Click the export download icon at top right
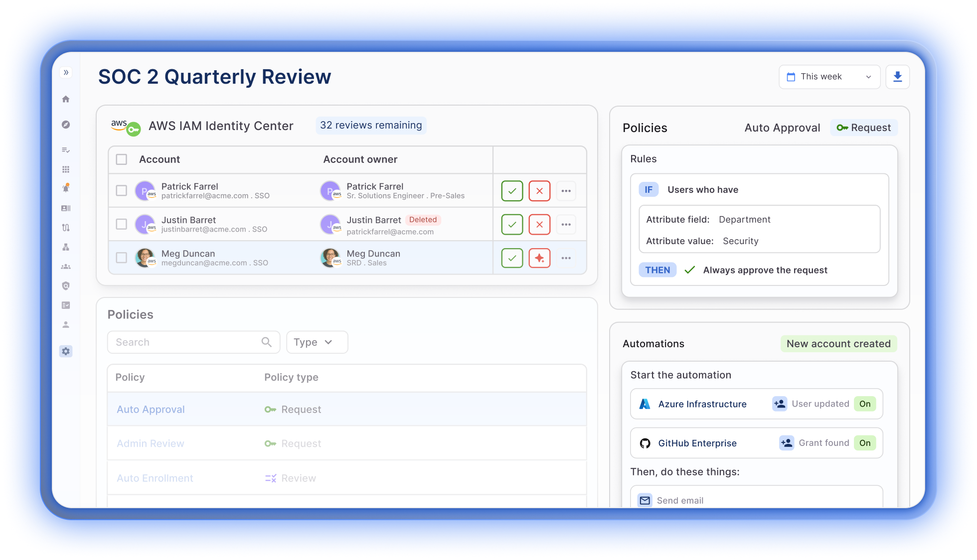The width and height of the screenshot is (977, 560). pos(897,77)
